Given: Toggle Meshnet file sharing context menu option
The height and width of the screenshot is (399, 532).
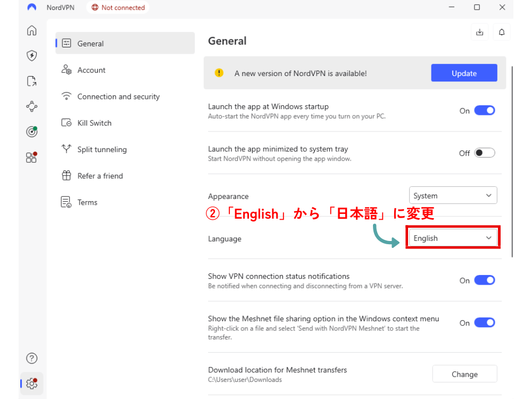Looking at the screenshot, I should [x=484, y=323].
